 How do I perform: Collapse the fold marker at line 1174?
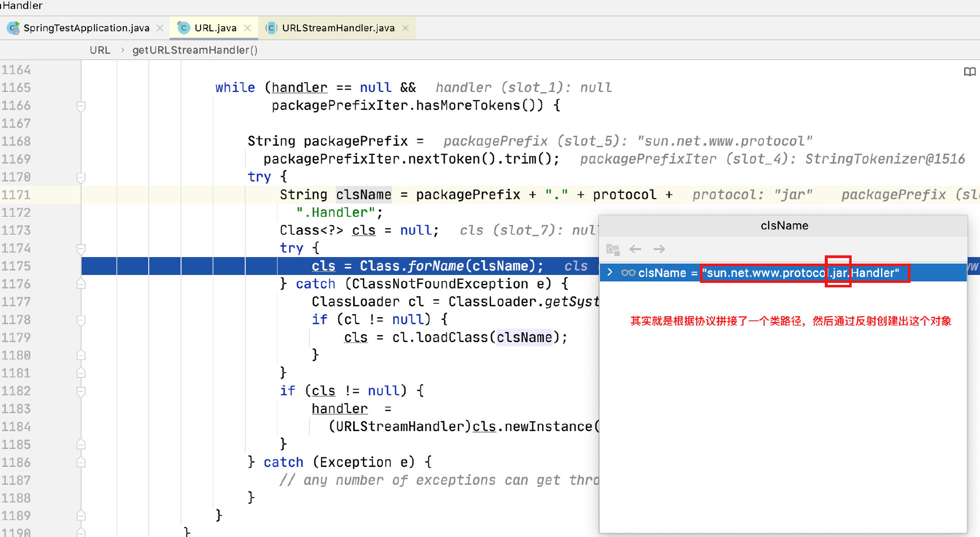(81, 249)
